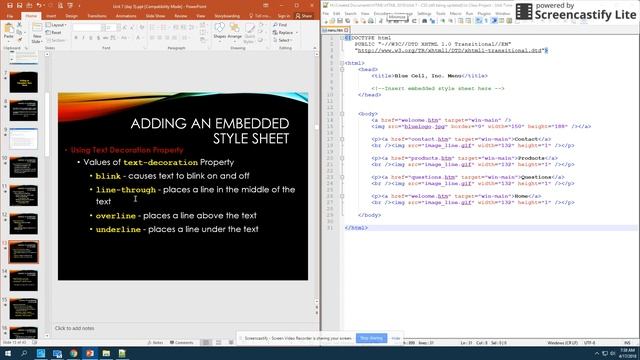Toggle Bold formatting in PowerPoint
The height and width of the screenshot is (360, 640).
(76, 38)
